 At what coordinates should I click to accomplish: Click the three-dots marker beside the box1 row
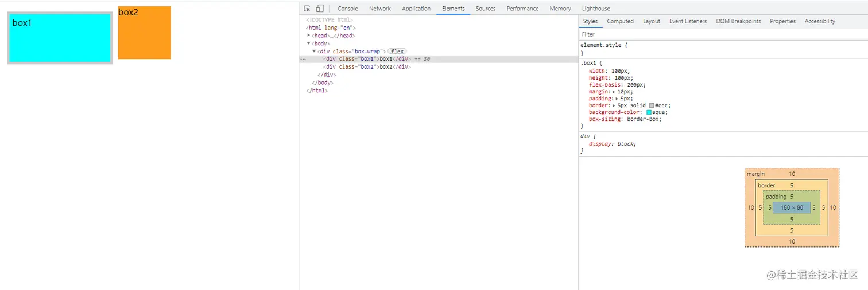[303, 59]
